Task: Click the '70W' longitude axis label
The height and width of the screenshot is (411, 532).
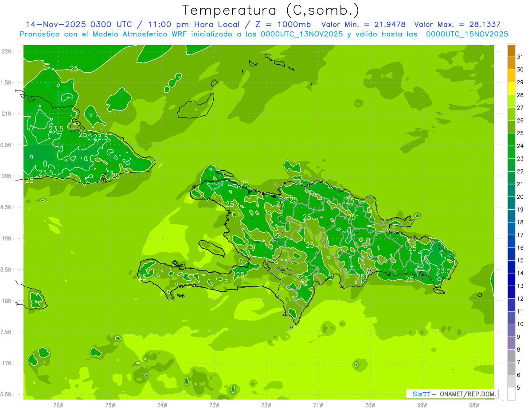Action: pyautogui.click(x=370, y=404)
